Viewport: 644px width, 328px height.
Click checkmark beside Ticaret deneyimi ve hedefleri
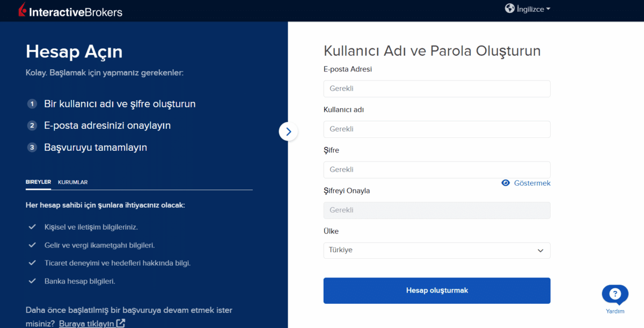(x=32, y=263)
